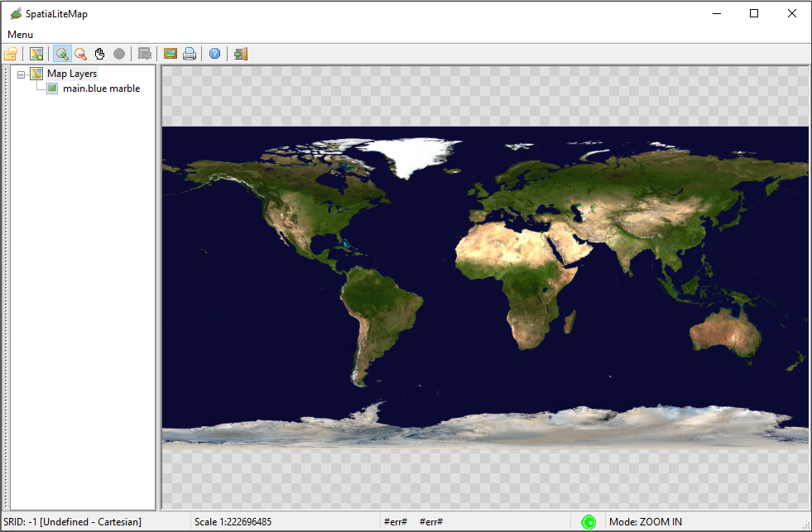The width and height of the screenshot is (812, 532).
Task: Click the green status indicator in status bar
Action: [589, 522]
